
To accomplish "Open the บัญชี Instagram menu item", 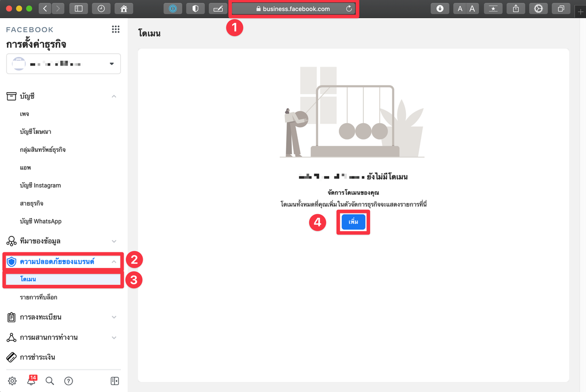I will tap(40, 185).
